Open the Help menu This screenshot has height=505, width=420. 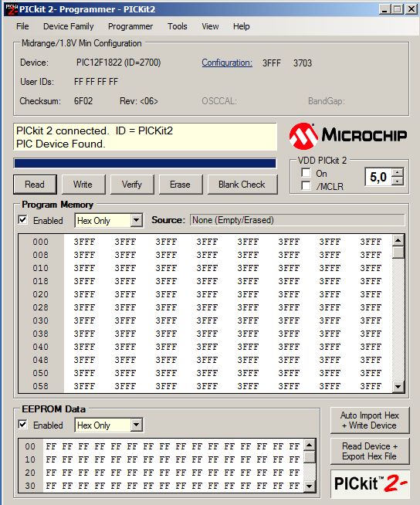241,26
